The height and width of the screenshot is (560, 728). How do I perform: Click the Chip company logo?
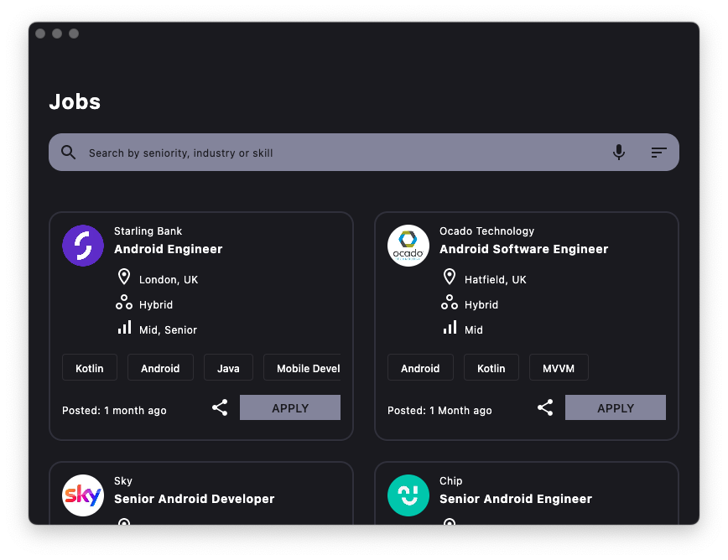pos(408,495)
